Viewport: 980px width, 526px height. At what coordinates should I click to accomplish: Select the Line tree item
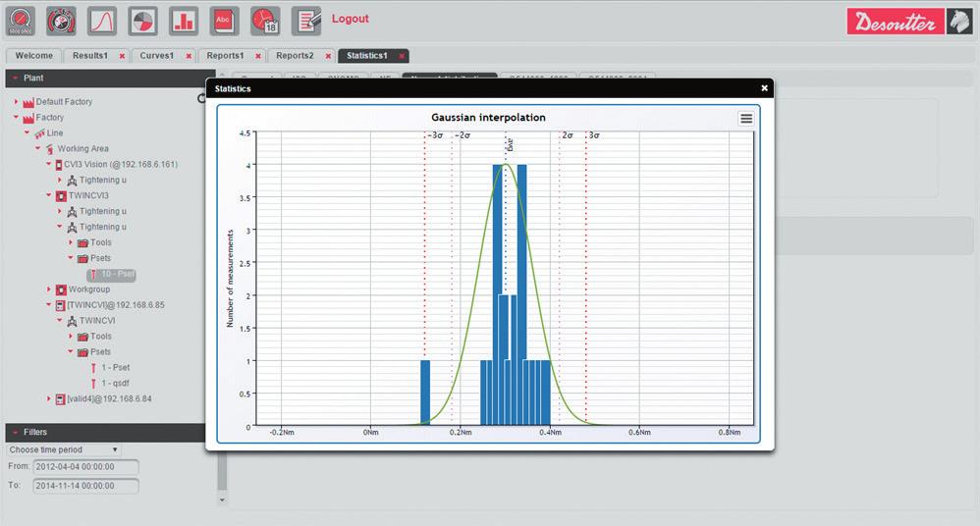[x=55, y=133]
